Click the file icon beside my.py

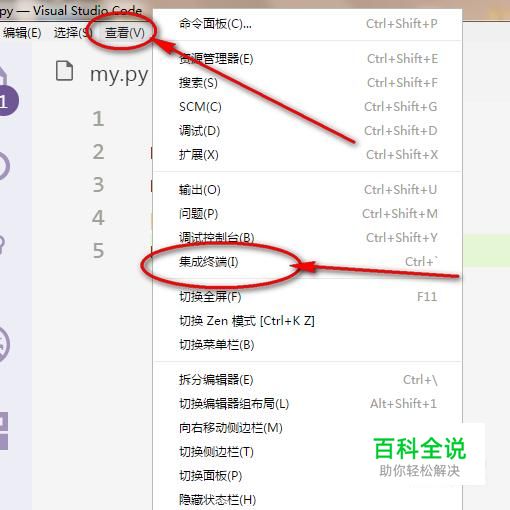(x=64, y=71)
